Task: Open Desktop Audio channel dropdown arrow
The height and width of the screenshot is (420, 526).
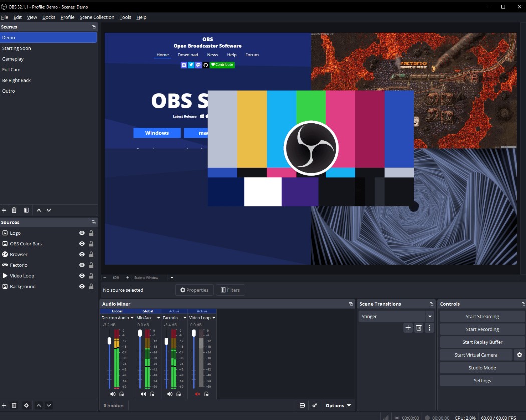Action: pyautogui.click(x=132, y=318)
